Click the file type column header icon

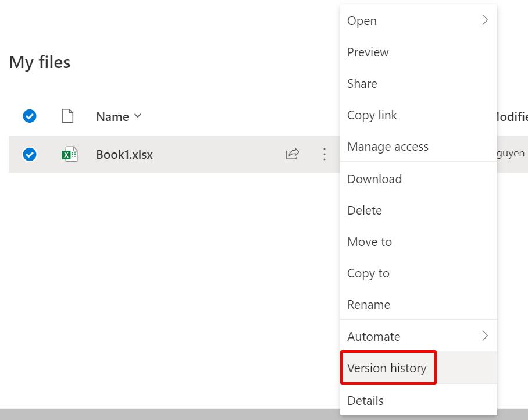pyautogui.click(x=67, y=116)
